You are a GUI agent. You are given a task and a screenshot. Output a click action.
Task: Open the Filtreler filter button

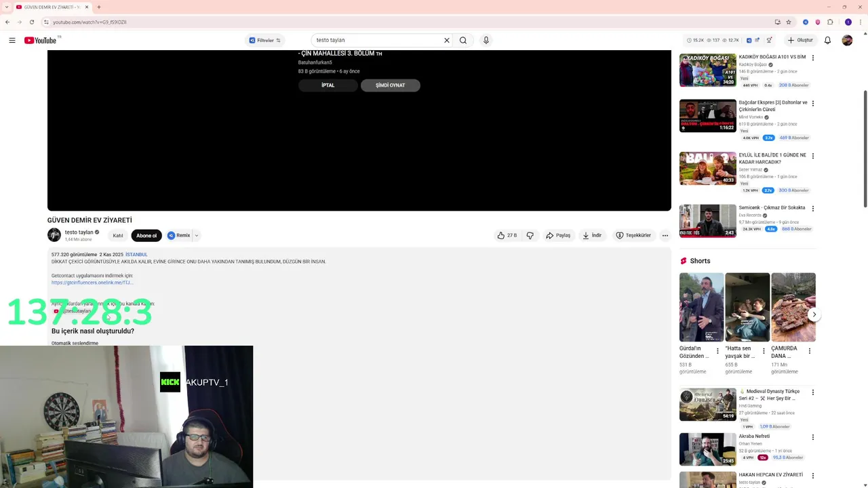[265, 40]
